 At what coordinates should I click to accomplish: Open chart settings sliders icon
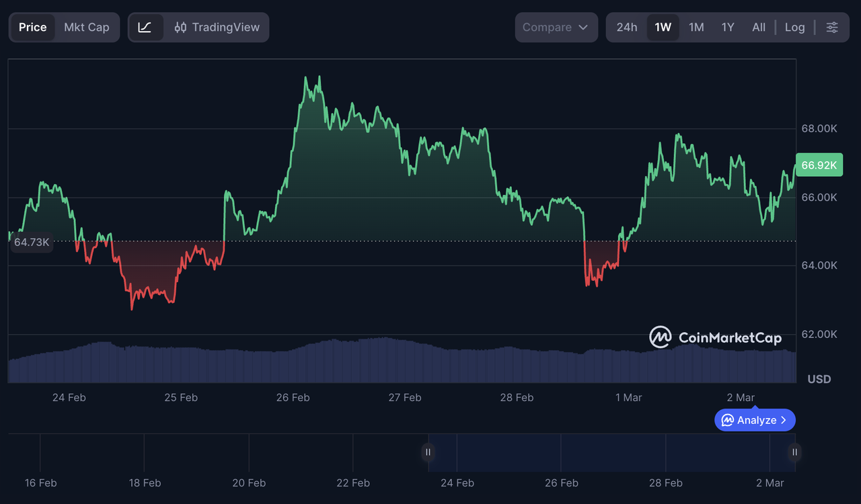[x=832, y=28]
